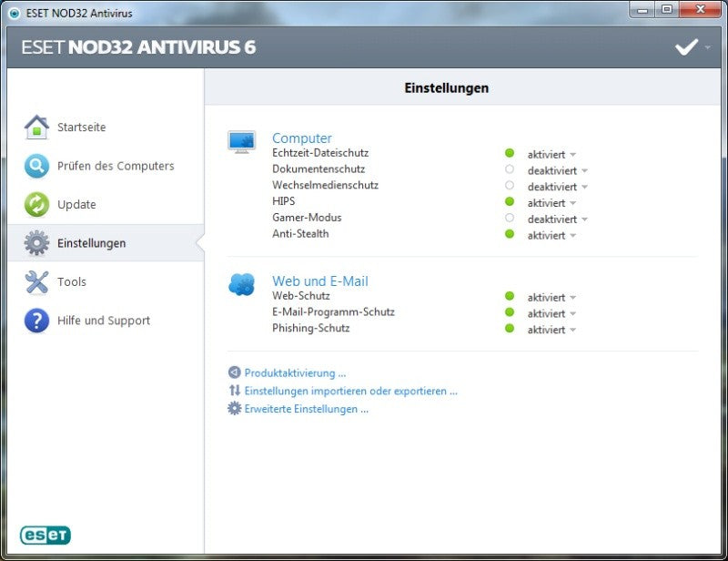Click the HIPS label
728x561 pixels.
pos(284,201)
